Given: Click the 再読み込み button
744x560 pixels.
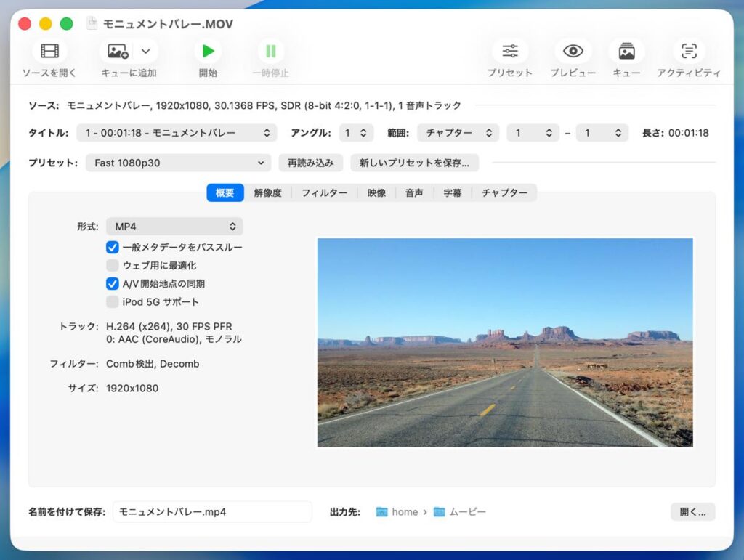Looking at the screenshot, I should coord(310,163).
